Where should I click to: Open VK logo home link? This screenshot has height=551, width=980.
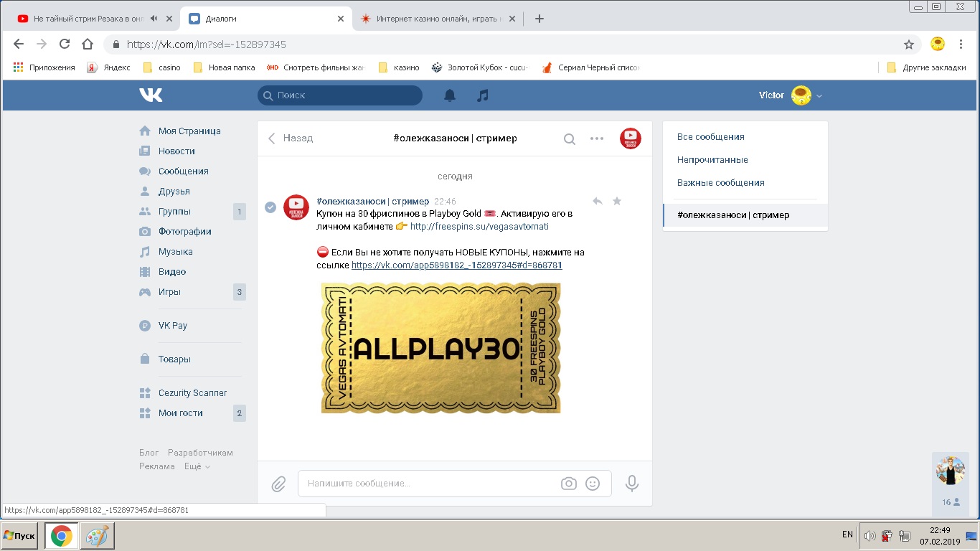pyautogui.click(x=151, y=95)
